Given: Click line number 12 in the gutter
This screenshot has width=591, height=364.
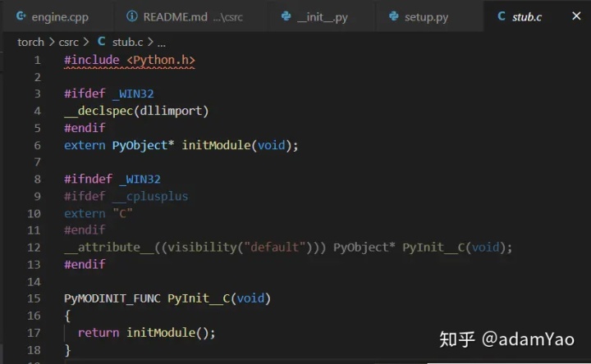Looking at the screenshot, I should click(x=34, y=248).
